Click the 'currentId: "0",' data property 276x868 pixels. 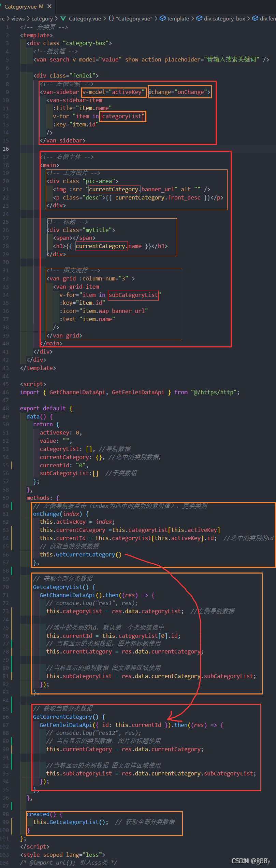[64, 465]
